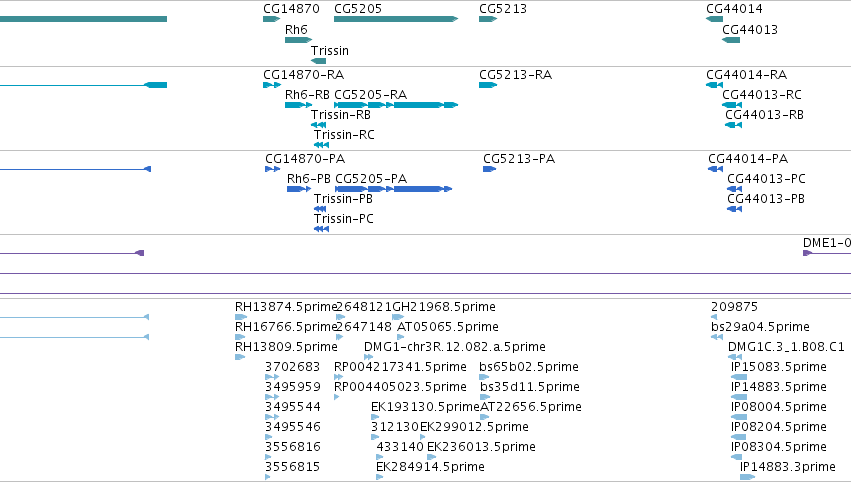Click the 312130 feature label
This screenshot has height=482, width=851.
(x=396, y=428)
